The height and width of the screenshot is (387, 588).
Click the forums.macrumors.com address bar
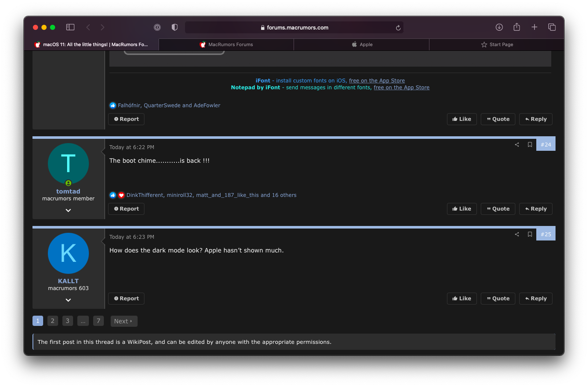294,27
